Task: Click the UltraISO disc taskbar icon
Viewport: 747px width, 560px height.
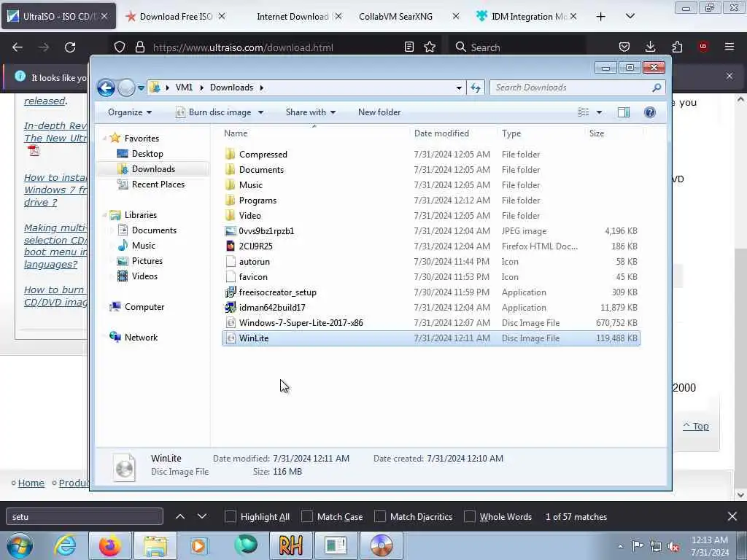Action: [x=381, y=545]
